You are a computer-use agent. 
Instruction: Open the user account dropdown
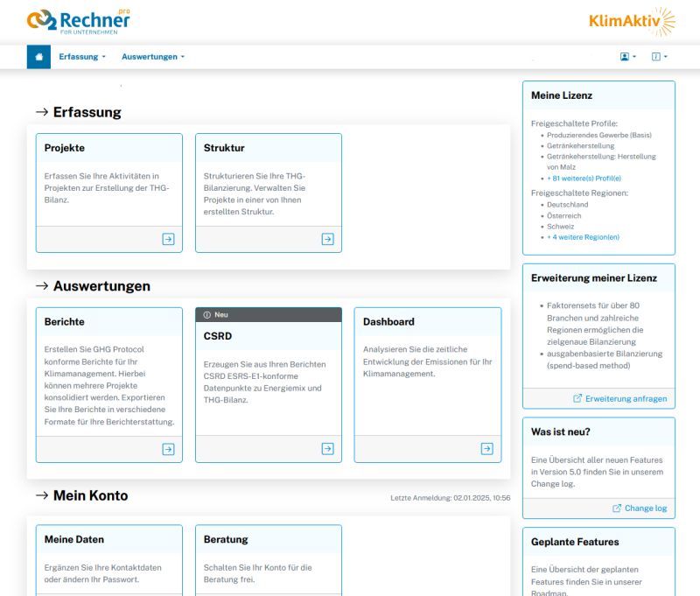[x=627, y=57]
